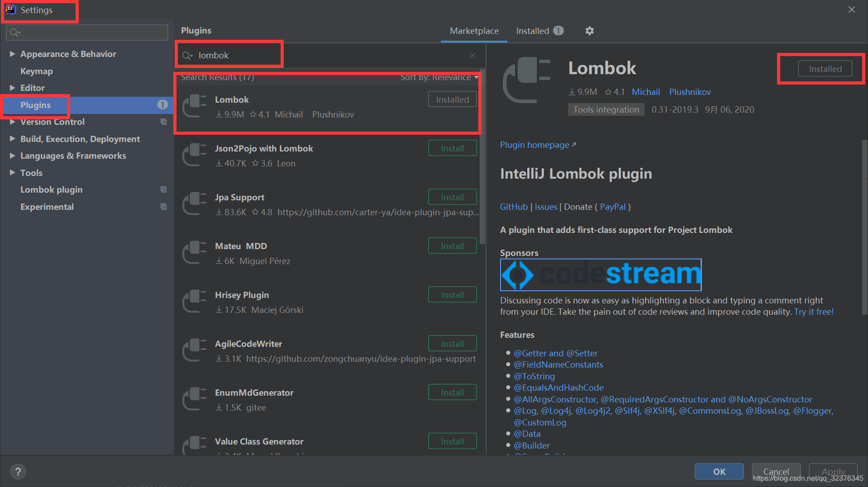Screen dimensions: 868x487
Task: Open help with the question mark icon
Action: [18, 472]
